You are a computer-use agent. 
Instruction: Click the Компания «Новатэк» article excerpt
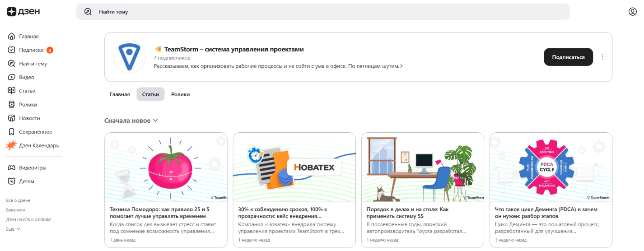[291, 228]
